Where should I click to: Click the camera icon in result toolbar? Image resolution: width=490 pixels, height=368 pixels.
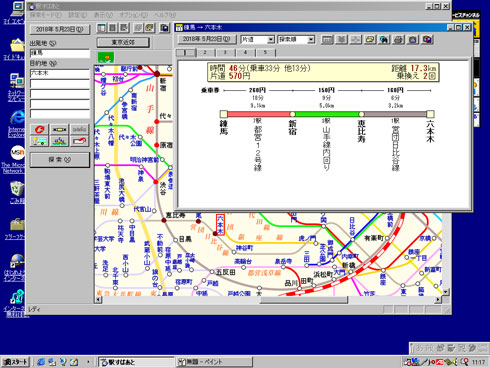click(413, 40)
